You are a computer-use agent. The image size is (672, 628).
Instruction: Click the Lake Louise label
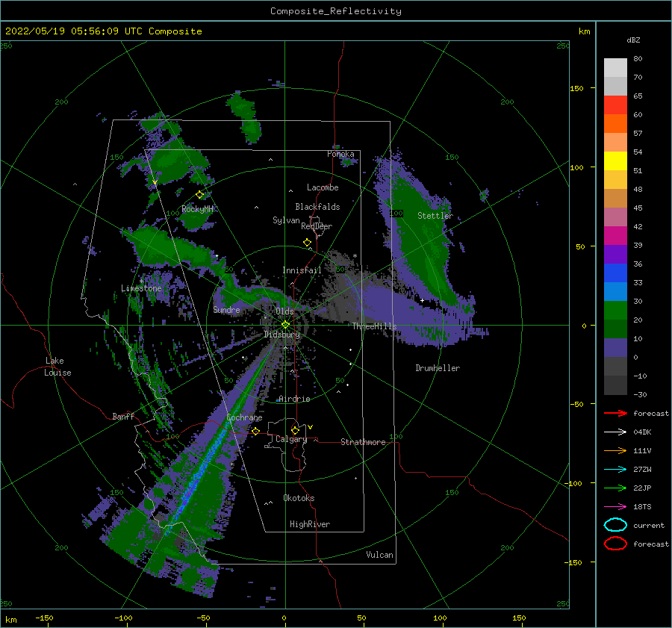point(57,367)
